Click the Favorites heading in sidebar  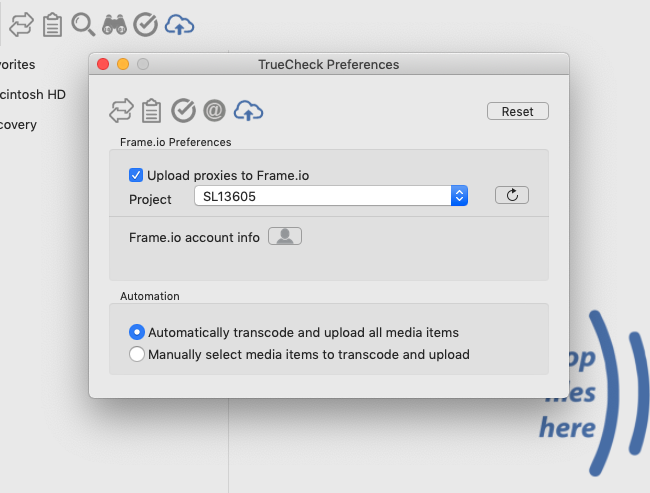pos(17,65)
